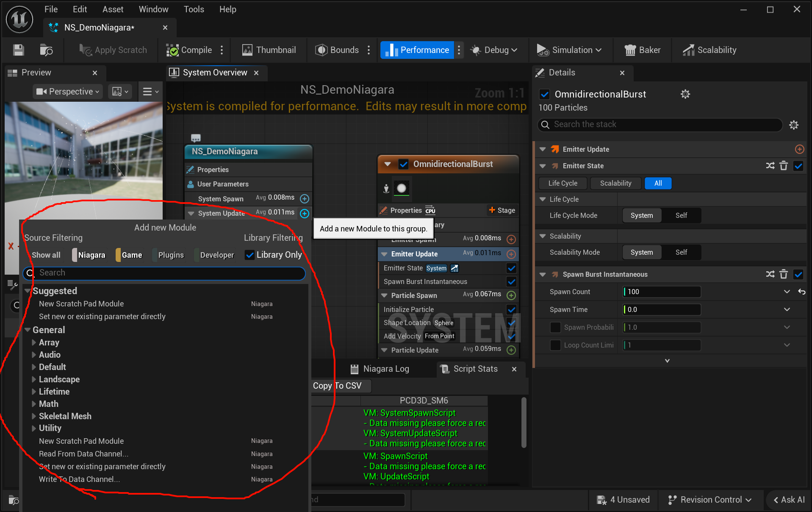Open Details emitter settings gear icon
The width and height of the screenshot is (812, 512).
coord(685,94)
